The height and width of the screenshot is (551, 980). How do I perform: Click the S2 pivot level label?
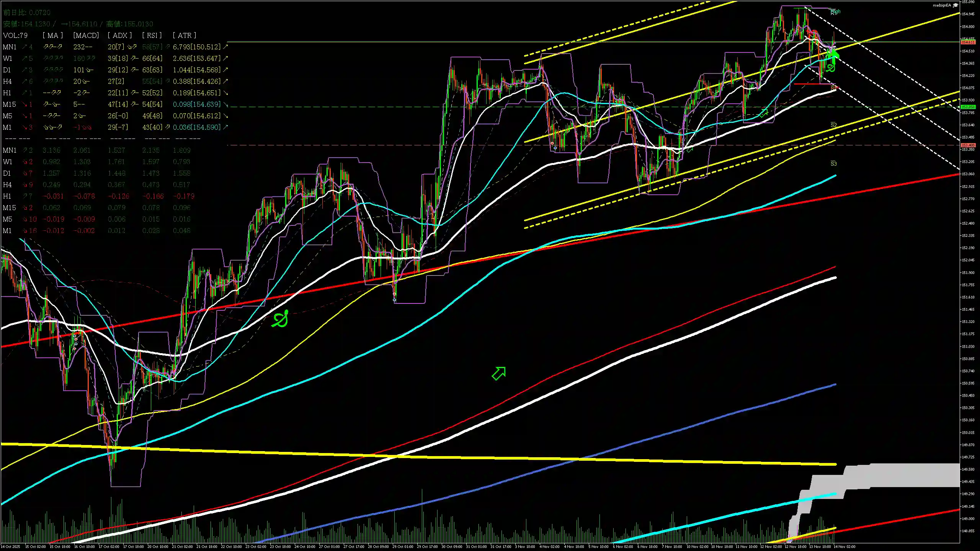point(833,125)
